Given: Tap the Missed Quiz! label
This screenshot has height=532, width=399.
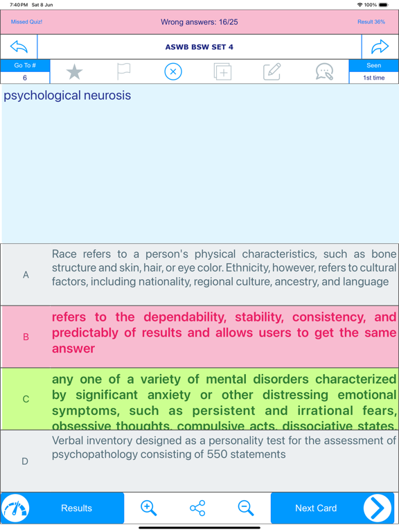Looking at the screenshot, I should (x=26, y=21).
